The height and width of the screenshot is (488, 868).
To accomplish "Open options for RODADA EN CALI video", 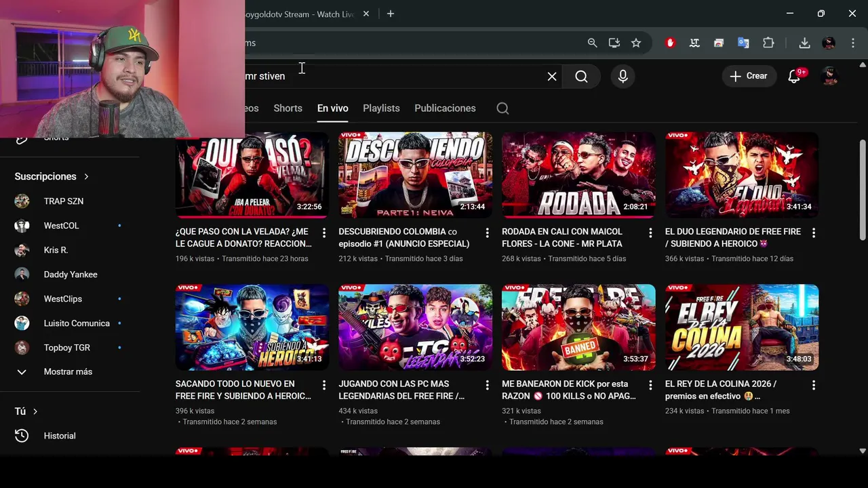I will (650, 232).
